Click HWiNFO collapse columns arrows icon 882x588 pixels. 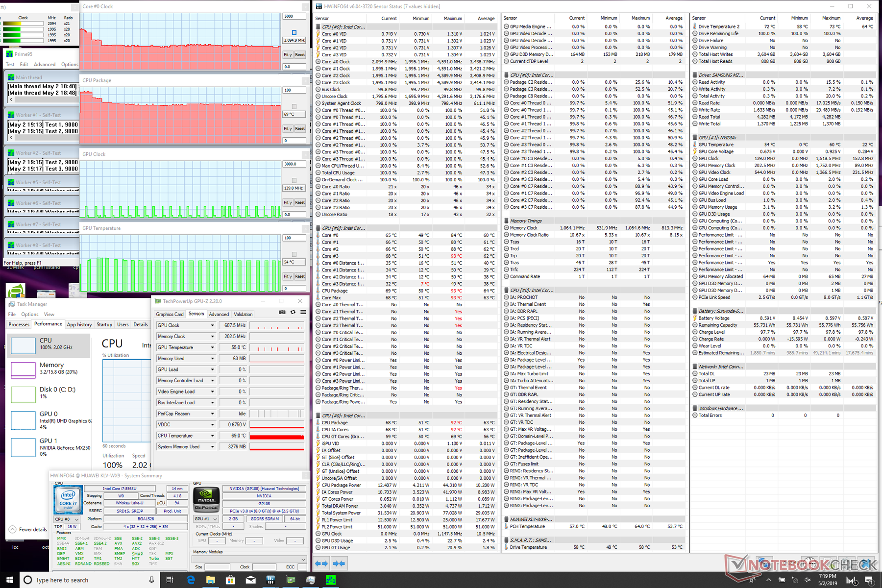[x=340, y=563]
